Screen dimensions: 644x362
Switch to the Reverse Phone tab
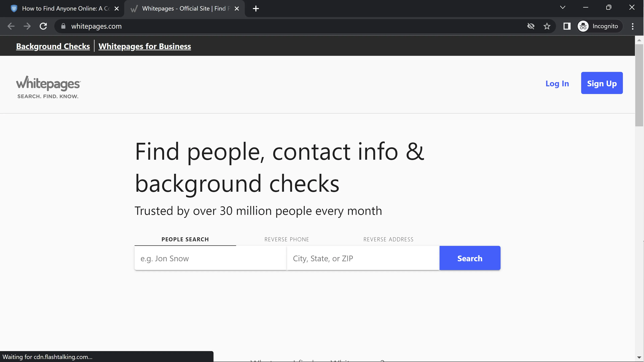coord(287,239)
